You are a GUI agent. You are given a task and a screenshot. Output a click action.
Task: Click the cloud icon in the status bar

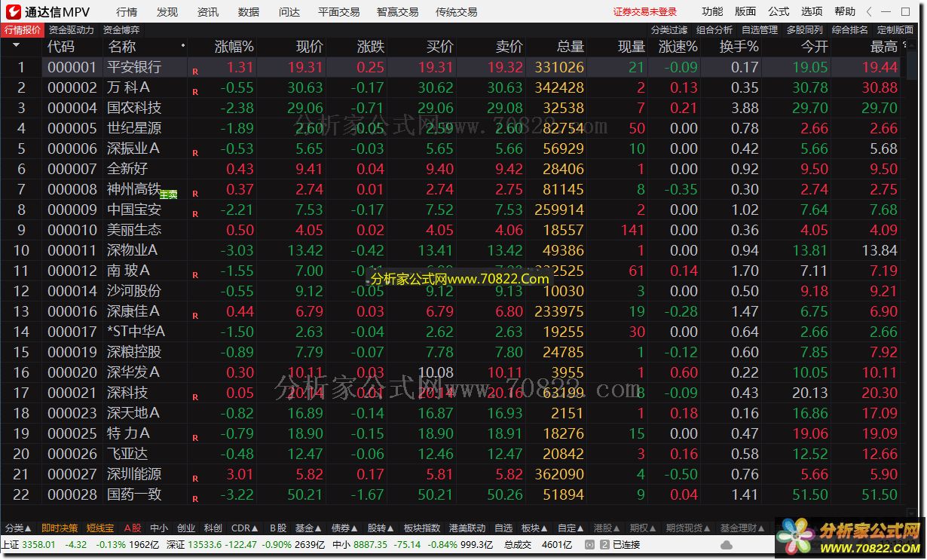727,545
